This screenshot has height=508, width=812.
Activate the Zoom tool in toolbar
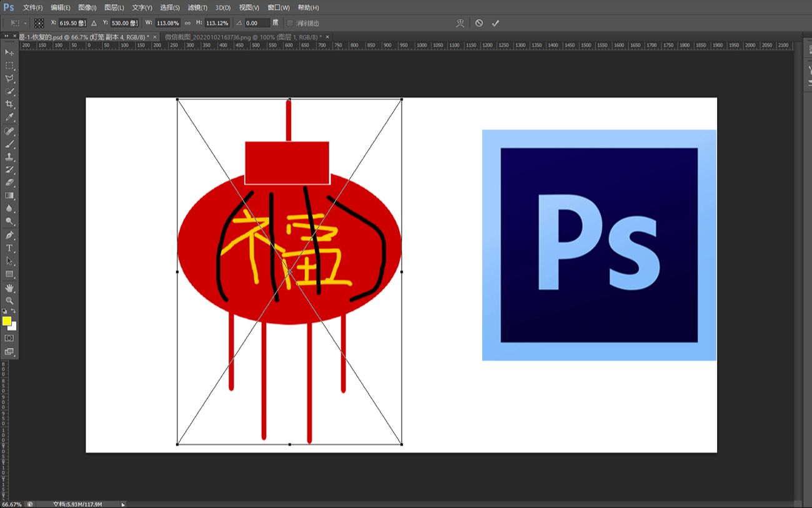(9, 301)
